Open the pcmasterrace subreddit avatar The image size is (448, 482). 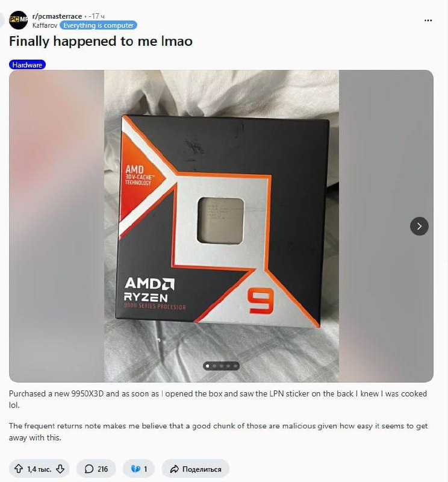point(19,20)
